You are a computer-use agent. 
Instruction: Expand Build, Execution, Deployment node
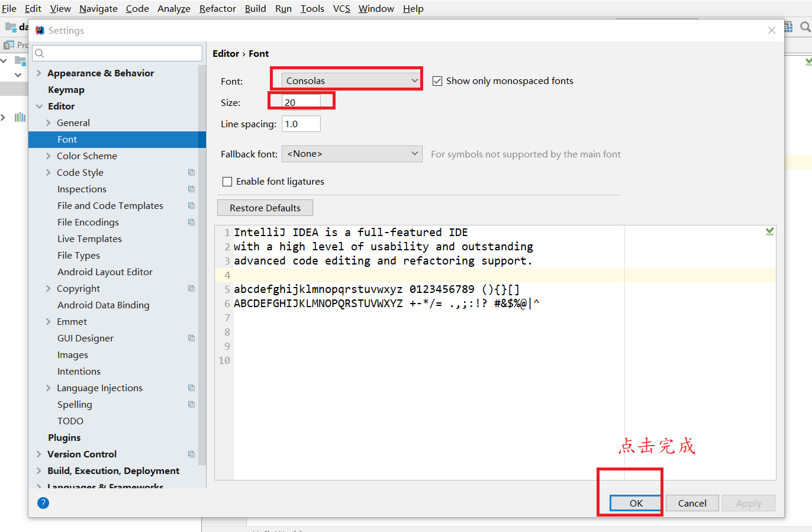click(39, 471)
